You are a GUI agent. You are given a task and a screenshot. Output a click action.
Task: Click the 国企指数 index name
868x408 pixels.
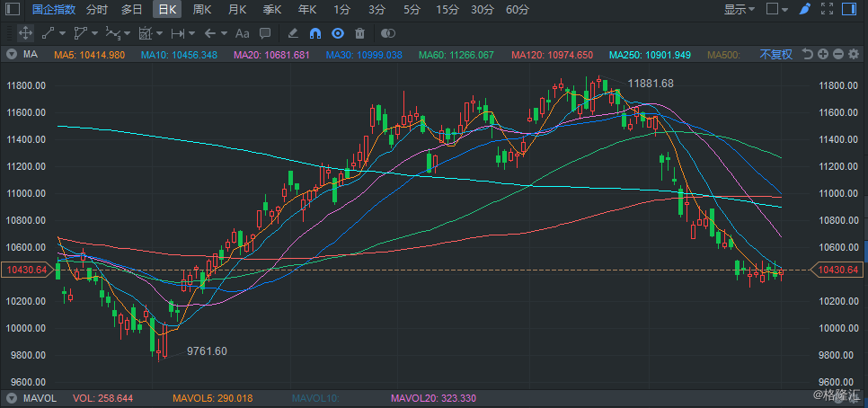pyautogui.click(x=54, y=9)
